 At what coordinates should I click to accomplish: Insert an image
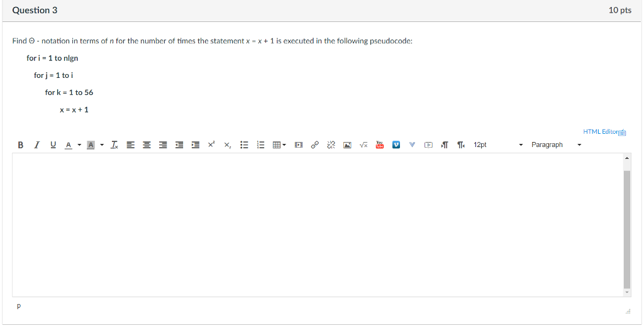(347, 145)
